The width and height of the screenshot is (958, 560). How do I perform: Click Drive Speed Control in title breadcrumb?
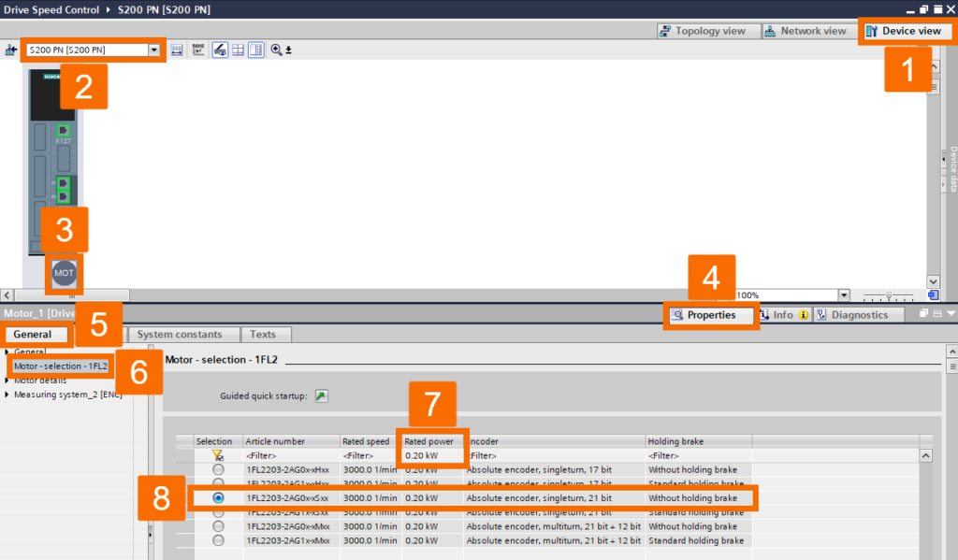51,9
